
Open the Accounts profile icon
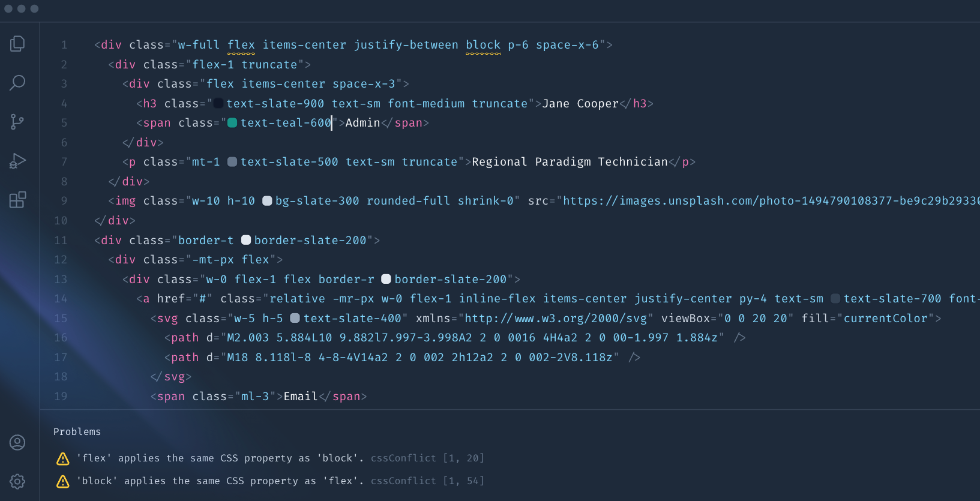coord(17,443)
